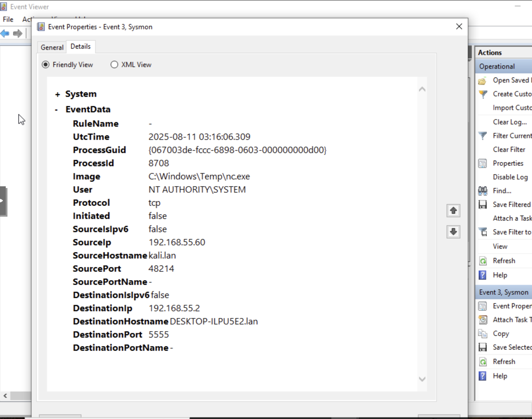
Task: Click the SourceIp value 192.168.55.60
Action: (177, 242)
